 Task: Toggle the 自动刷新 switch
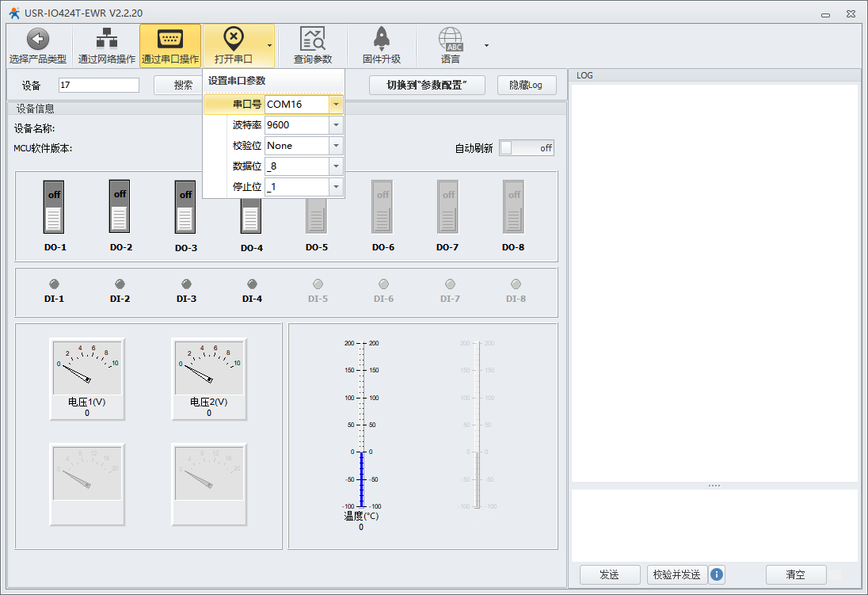click(526, 148)
